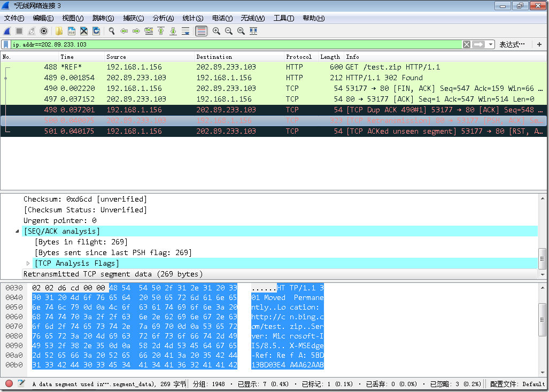Open the 无线(W) menu
Image resolution: width=549 pixels, height=392 pixels.
click(x=252, y=18)
